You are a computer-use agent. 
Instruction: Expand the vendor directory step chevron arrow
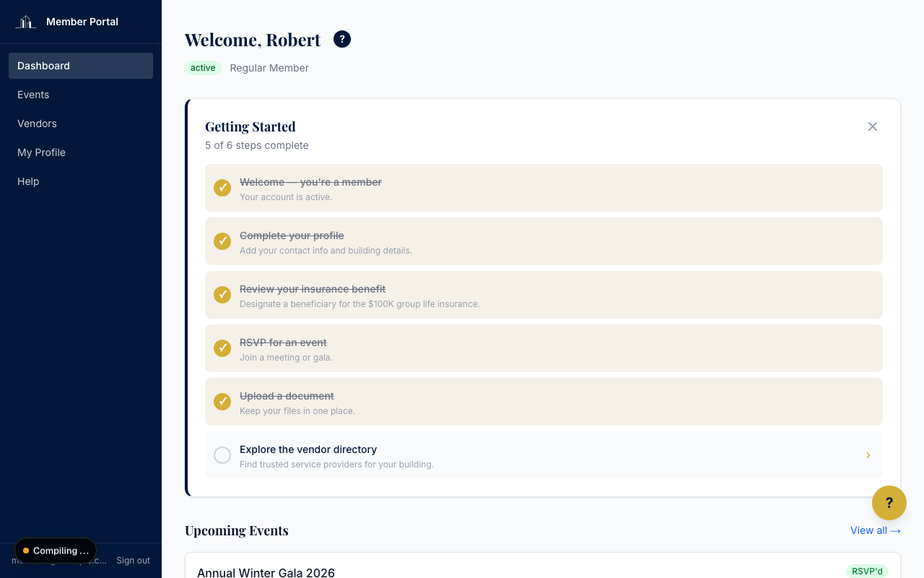(868, 455)
